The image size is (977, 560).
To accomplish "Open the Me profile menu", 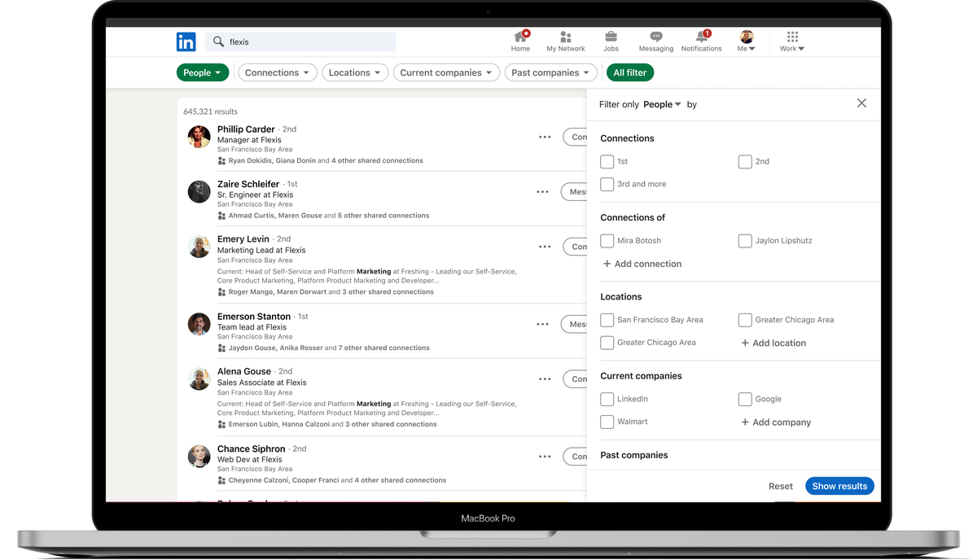I will (747, 41).
